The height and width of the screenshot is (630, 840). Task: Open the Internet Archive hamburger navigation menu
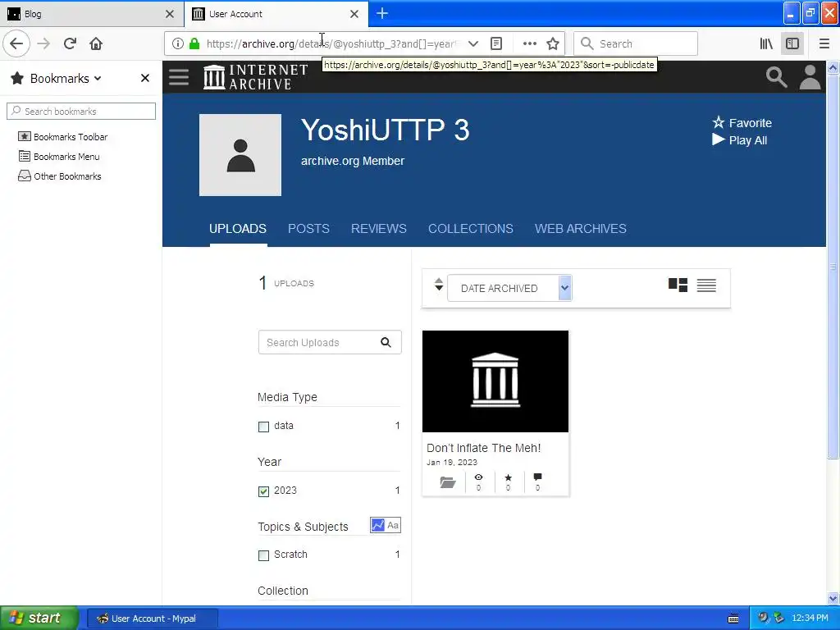(x=179, y=77)
